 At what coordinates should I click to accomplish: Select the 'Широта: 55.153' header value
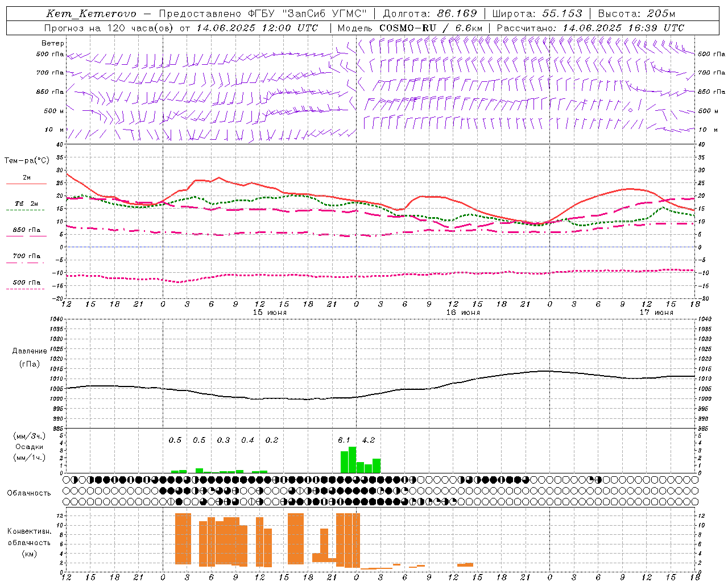tap(537, 14)
